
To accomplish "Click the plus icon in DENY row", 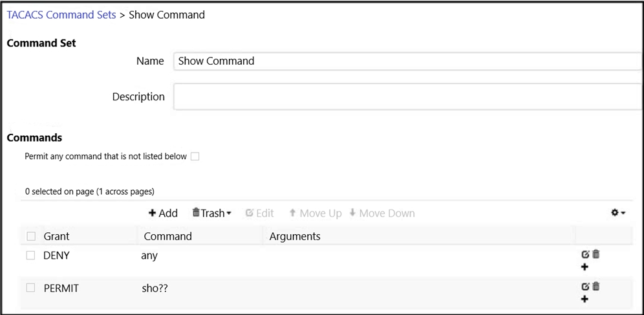I will pos(585,267).
